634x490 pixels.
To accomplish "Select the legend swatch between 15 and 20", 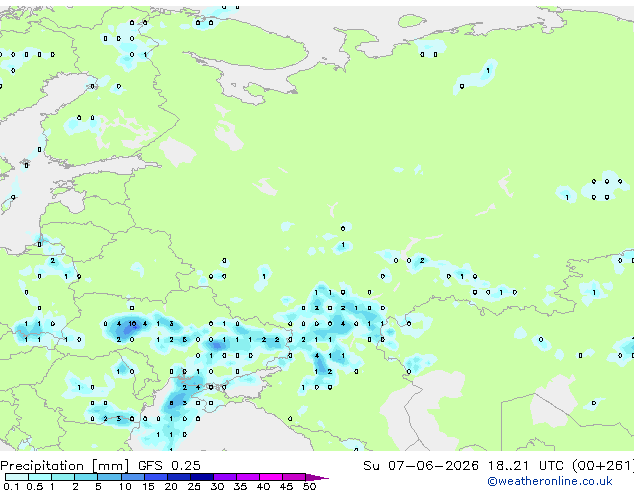I will coord(156,477).
